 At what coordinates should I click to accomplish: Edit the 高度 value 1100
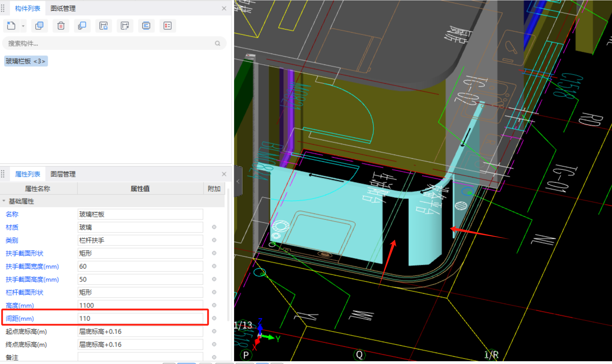[140, 305]
